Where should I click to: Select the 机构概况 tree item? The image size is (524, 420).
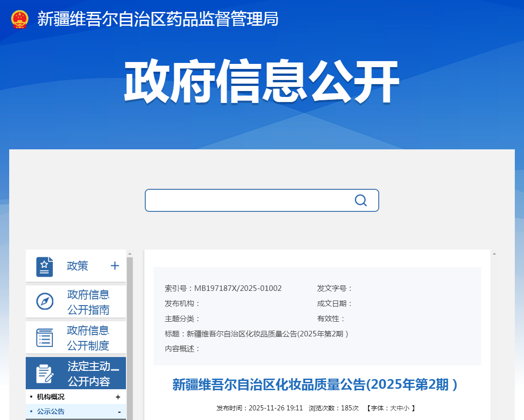pyautogui.click(x=51, y=397)
